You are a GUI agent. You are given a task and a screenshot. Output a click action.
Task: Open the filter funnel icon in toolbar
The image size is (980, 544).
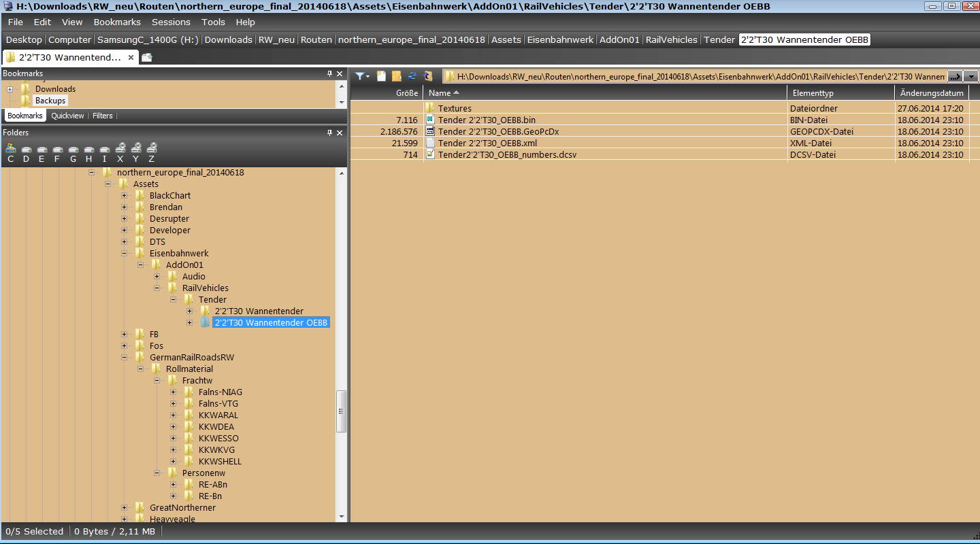pyautogui.click(x=361, y=76)
